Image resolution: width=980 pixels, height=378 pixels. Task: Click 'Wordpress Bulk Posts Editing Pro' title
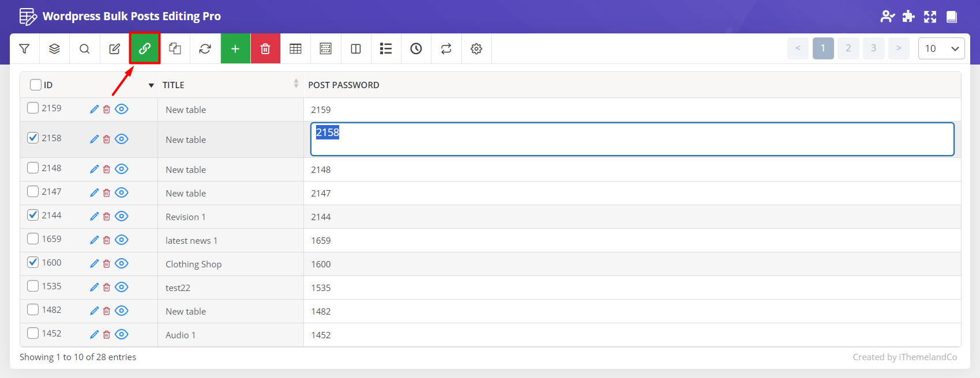click(x=132, y=16)
